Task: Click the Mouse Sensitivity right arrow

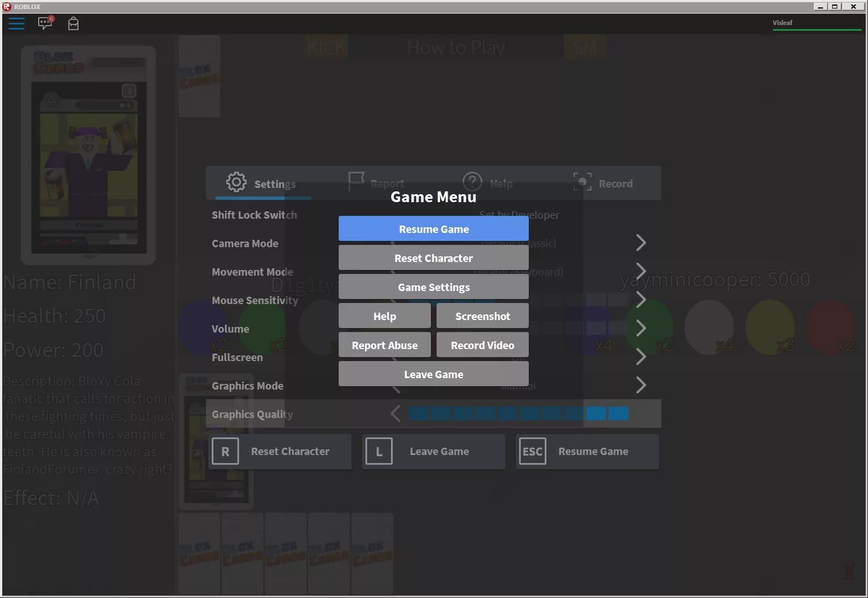Action: tap(641, 300)
